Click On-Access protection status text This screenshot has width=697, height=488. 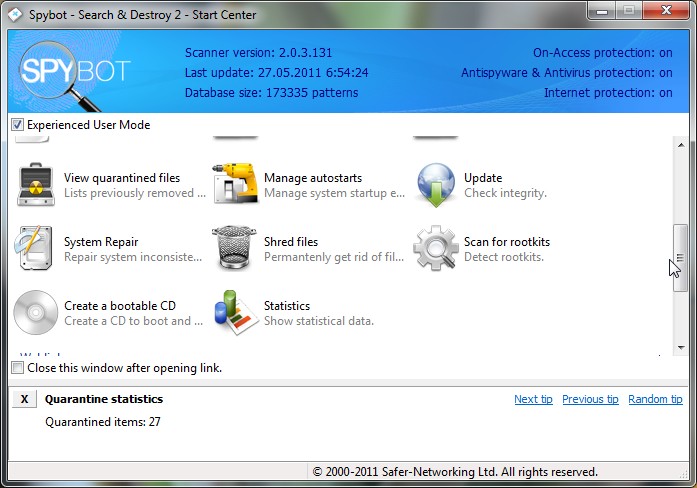(x=602, y=53)
